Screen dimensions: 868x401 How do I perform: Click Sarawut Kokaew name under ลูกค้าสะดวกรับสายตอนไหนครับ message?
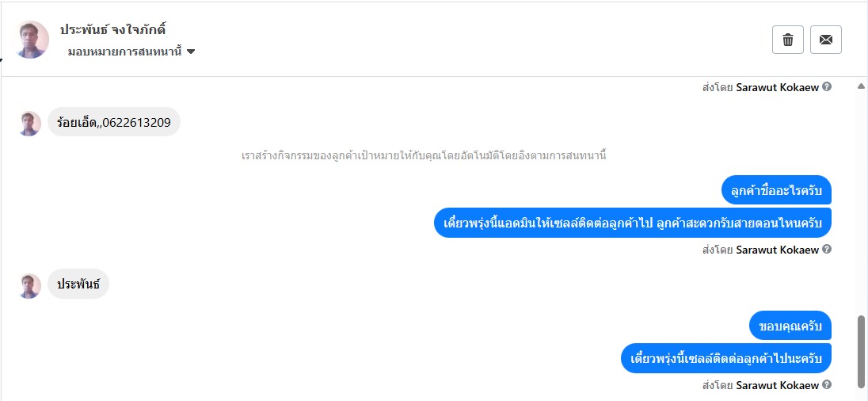(778, 250)
